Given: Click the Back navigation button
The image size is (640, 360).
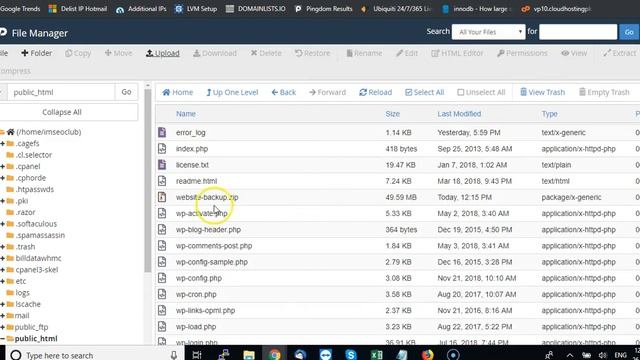Looking at the screenshot, I should (x=284, y=92).
